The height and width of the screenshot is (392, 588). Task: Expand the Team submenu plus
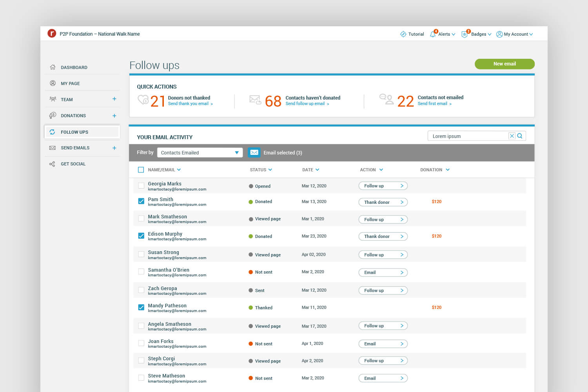(x=114, y=99)
